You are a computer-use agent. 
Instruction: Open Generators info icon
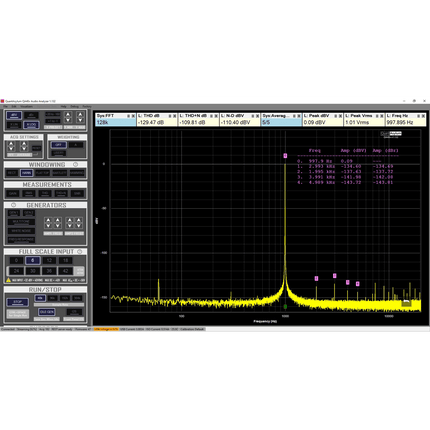[x=13, y=205]
